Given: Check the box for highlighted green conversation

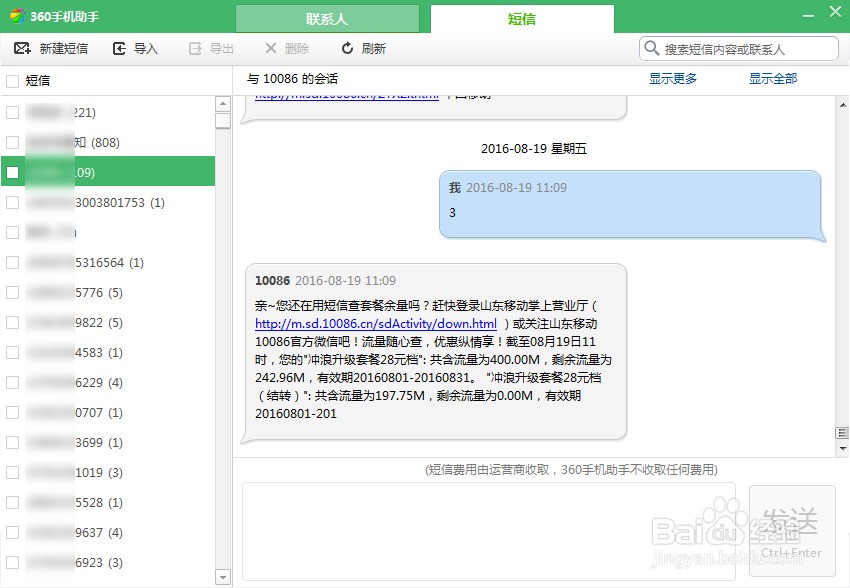Looking at the screenshot, I should [x=12, y=172].
